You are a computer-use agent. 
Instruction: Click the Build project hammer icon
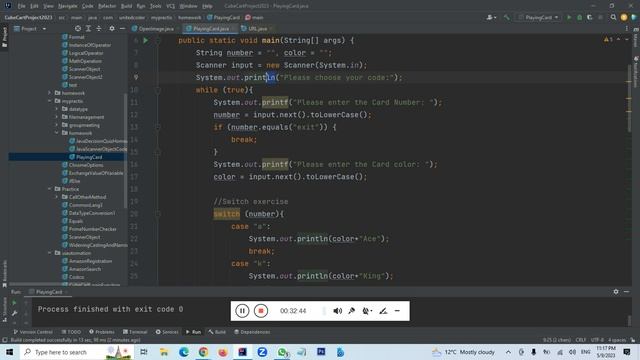[x=507, y=18]
